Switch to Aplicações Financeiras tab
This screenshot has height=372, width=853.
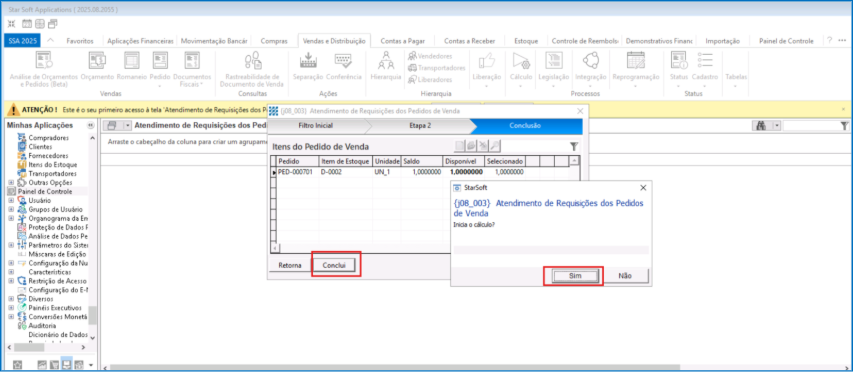pyautogui.click(x=140, y=41)
